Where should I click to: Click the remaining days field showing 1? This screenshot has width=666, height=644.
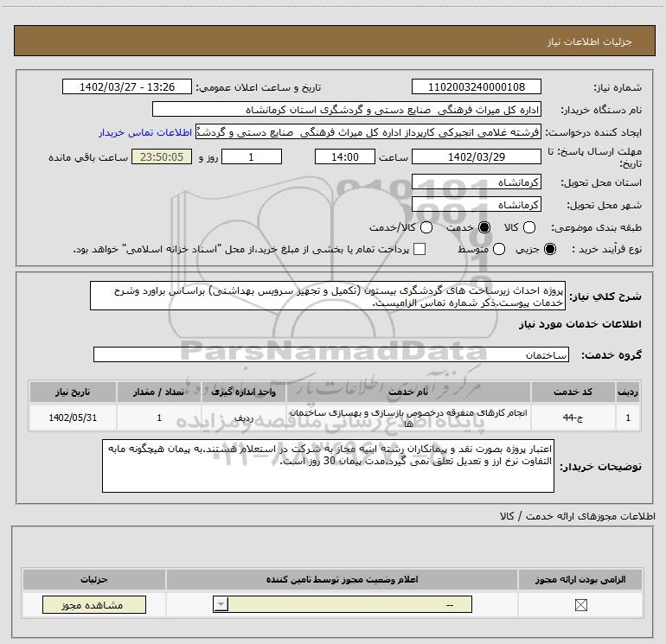pos(252,156)
